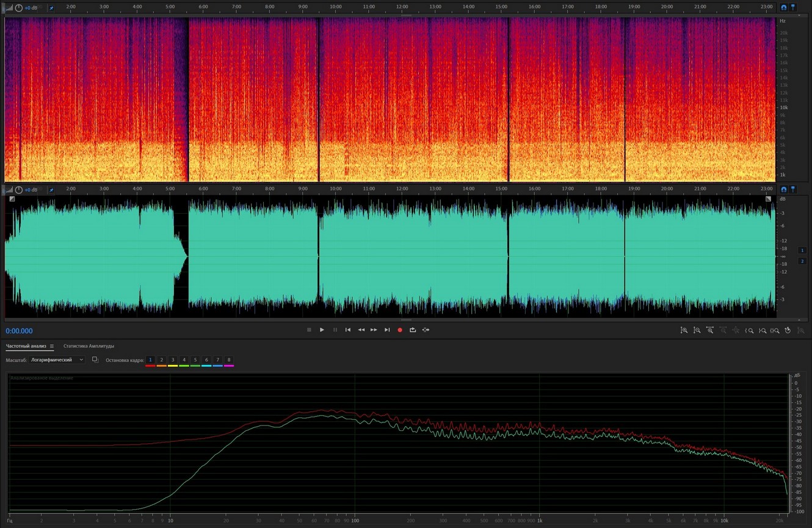Click the Stop transport button
This screenshot has height=528, width=812.
coord(309,330)
